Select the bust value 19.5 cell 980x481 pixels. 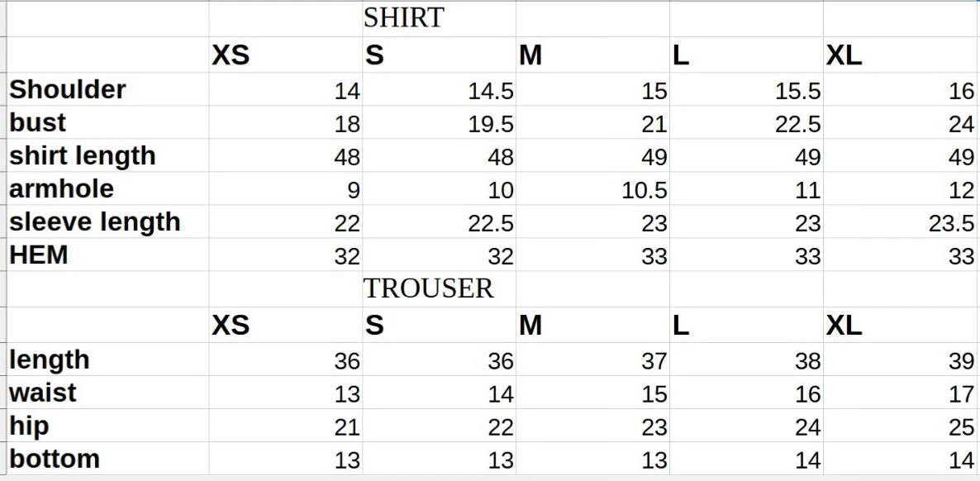pos(439,122)
